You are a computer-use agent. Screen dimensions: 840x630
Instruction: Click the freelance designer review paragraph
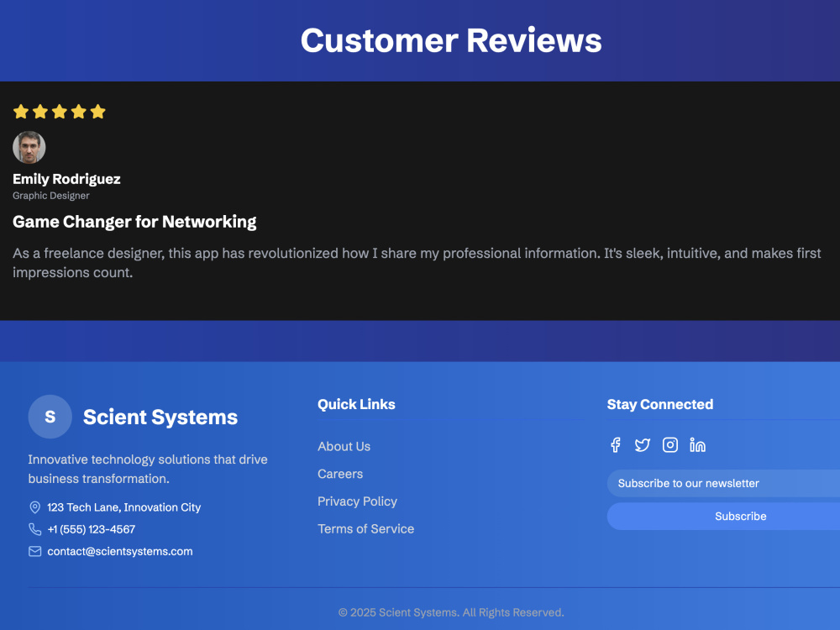[x=417, y=262]
